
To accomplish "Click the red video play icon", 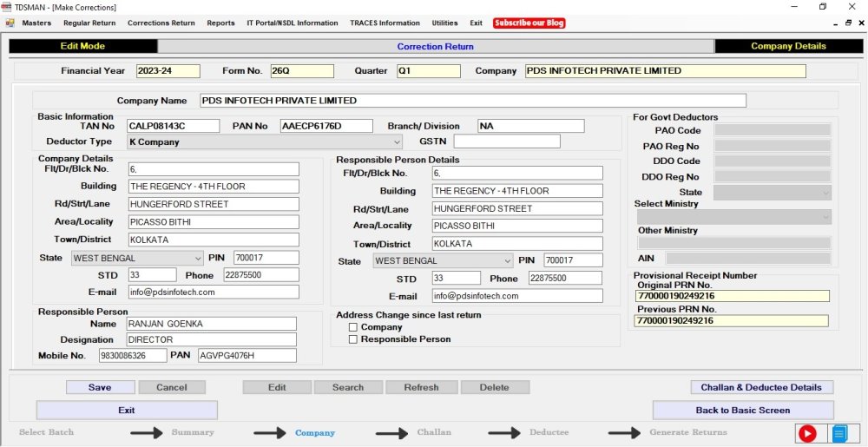I will pyautogui.click(x=807, y=433).
